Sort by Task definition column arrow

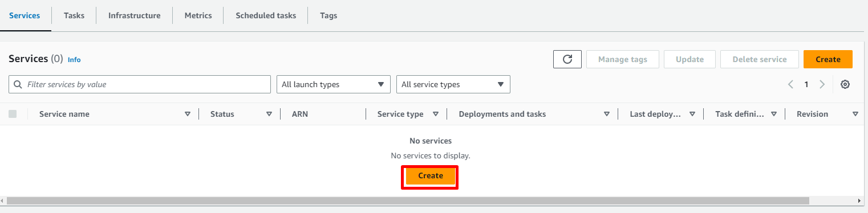[x=774, y=114]
